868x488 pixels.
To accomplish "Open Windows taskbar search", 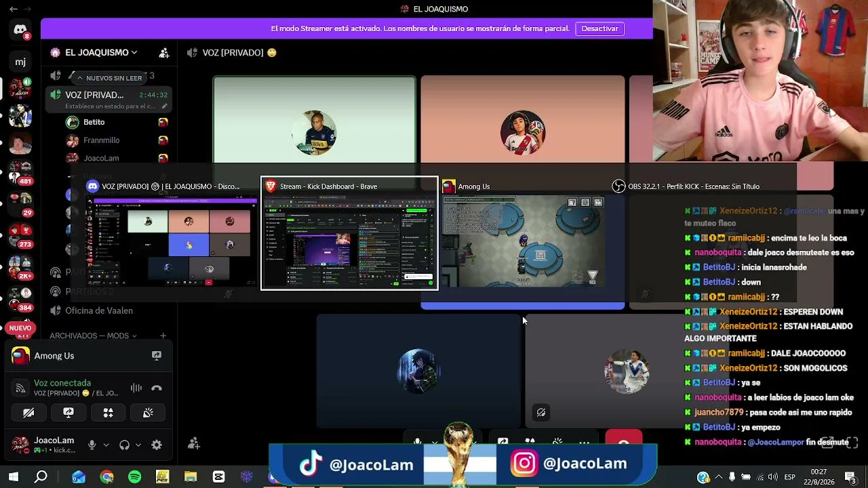I will pyautogui.click(x=41, y=477).
